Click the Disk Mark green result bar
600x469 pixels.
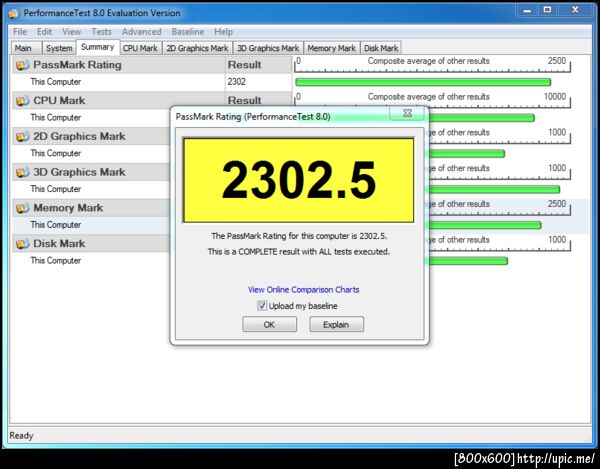coord(468,261)
